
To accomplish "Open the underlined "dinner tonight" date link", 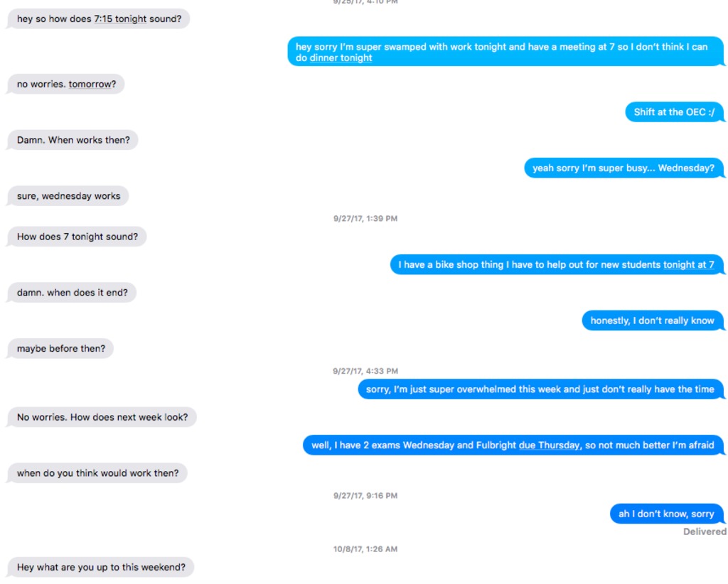I will pyautogui.click(x=341, y=58).
